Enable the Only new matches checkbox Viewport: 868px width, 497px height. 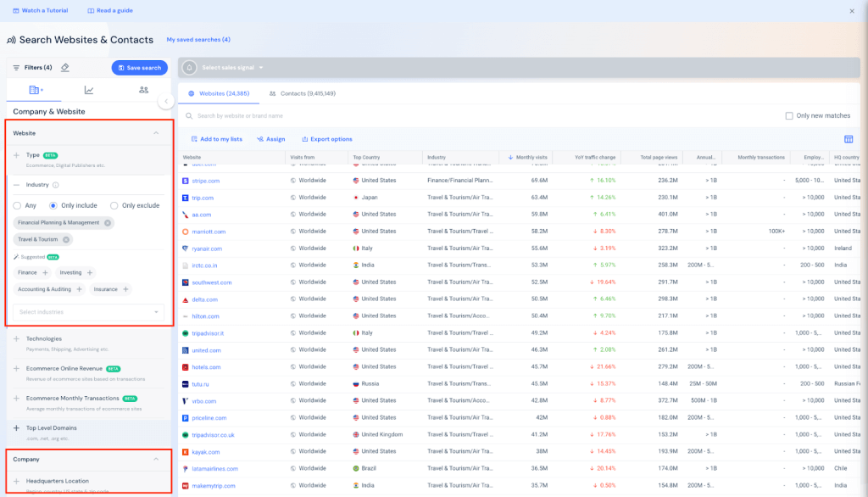[789, 115]
